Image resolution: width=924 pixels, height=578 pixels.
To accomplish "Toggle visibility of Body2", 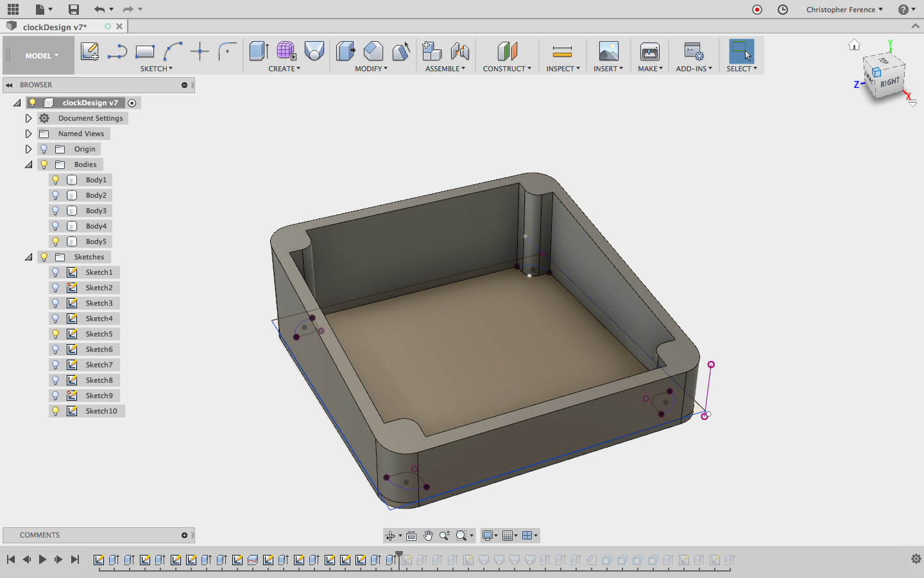I will (x=56, y=195).
